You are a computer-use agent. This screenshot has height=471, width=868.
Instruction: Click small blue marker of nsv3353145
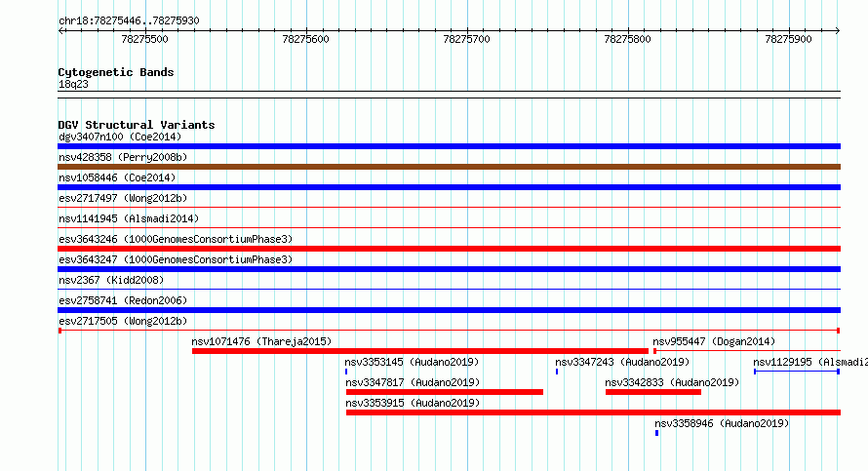point(346,372)
